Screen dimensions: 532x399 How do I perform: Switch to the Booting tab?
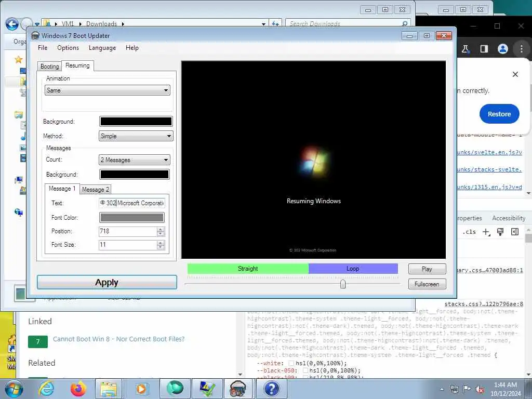pos(49,66)
